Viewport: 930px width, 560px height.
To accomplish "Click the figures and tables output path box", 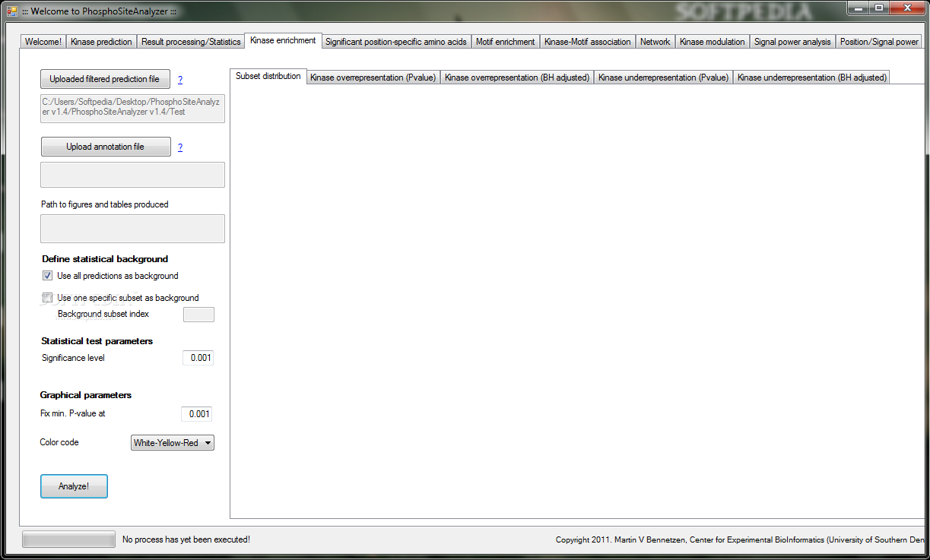I will tap(132, 229).
